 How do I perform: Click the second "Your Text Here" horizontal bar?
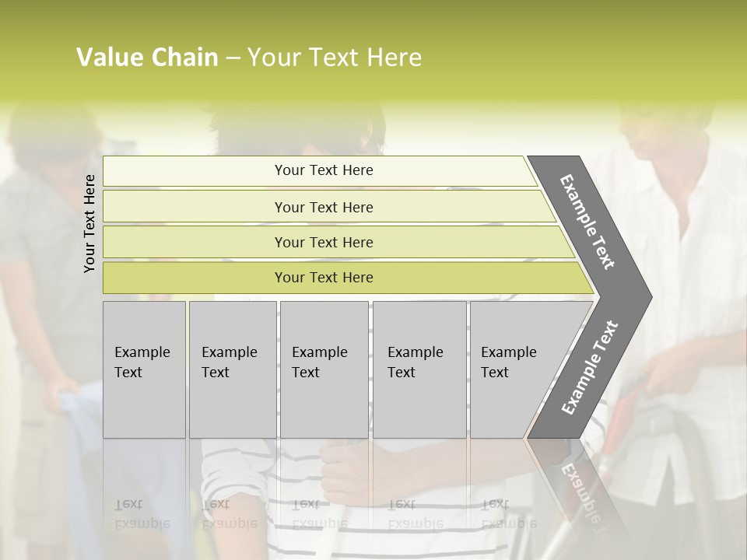click(x=324, y=207)
